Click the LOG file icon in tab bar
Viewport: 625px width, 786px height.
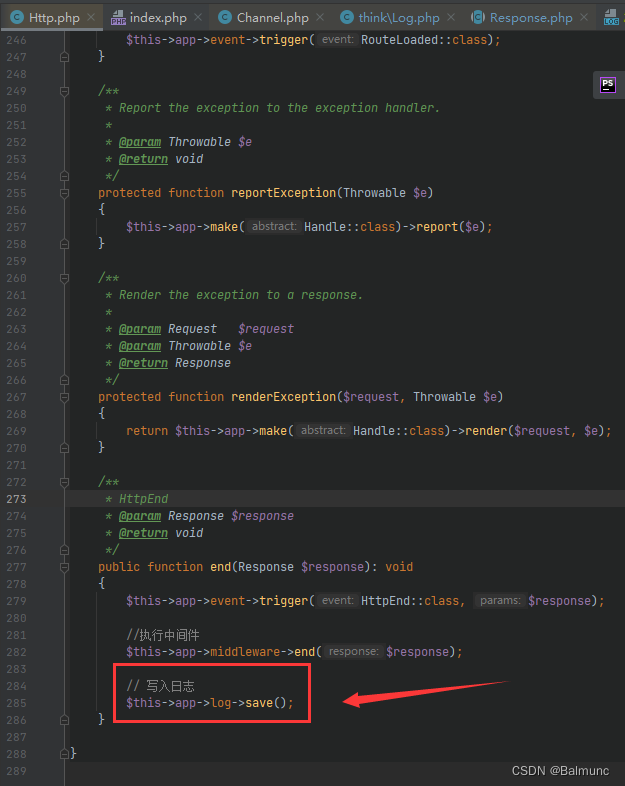tap(611, 18)
